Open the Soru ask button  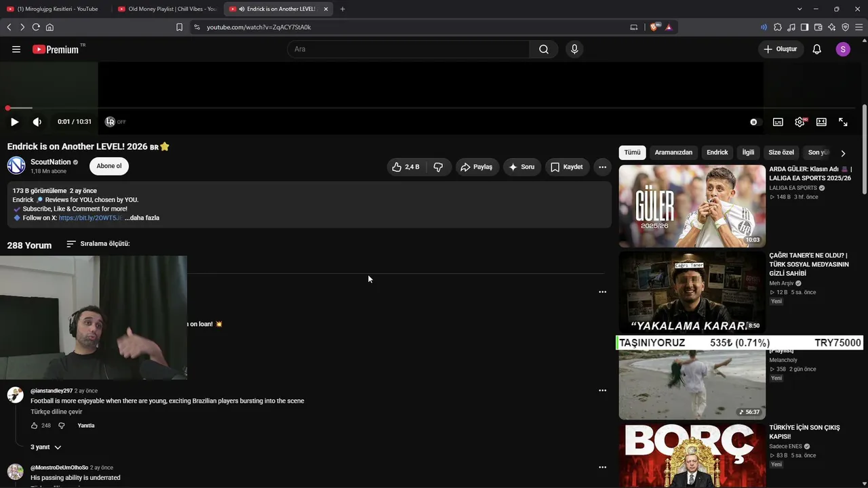(x=522, y=167)
